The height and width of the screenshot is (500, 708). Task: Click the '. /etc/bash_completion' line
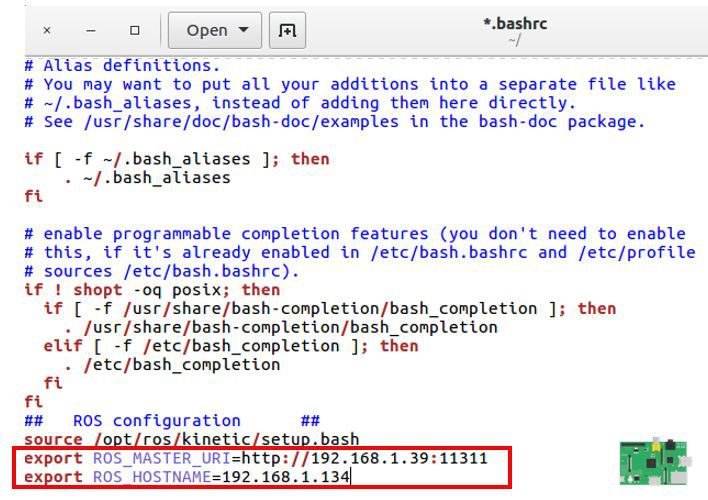[x=172, y=365]
